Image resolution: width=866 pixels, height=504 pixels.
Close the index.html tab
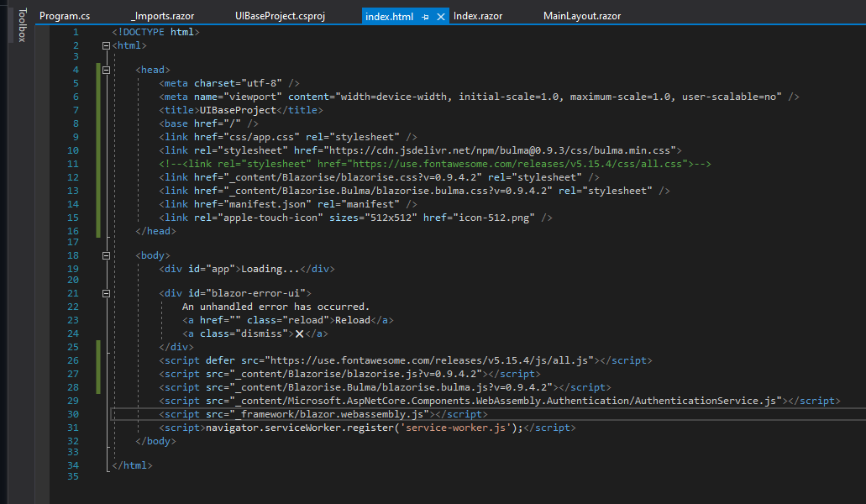(441, 15)
